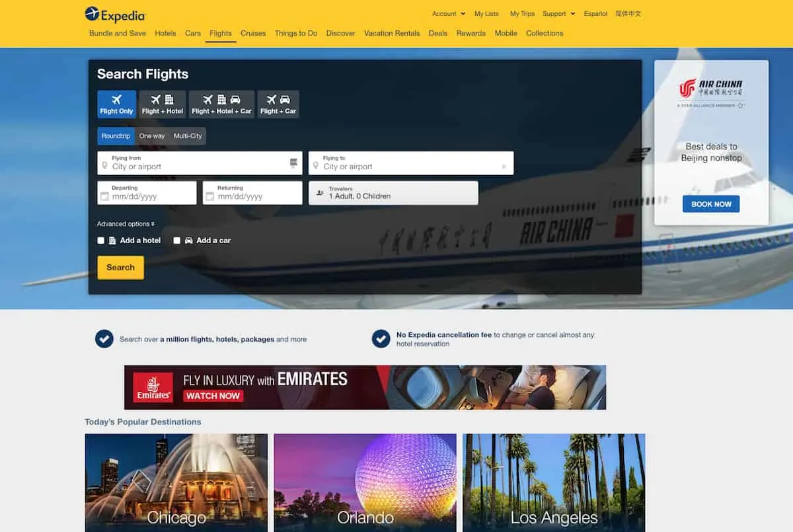Screen dimensions: 793x532
Task: Switch language to Español
Action: click(595, 14)
